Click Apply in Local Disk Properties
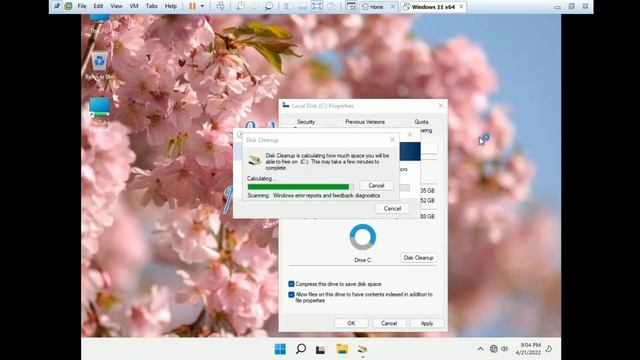640x360 pixels. 427,323
